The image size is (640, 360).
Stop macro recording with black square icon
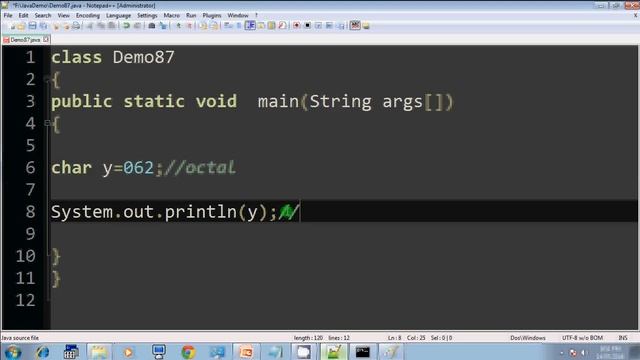[308, 26]
